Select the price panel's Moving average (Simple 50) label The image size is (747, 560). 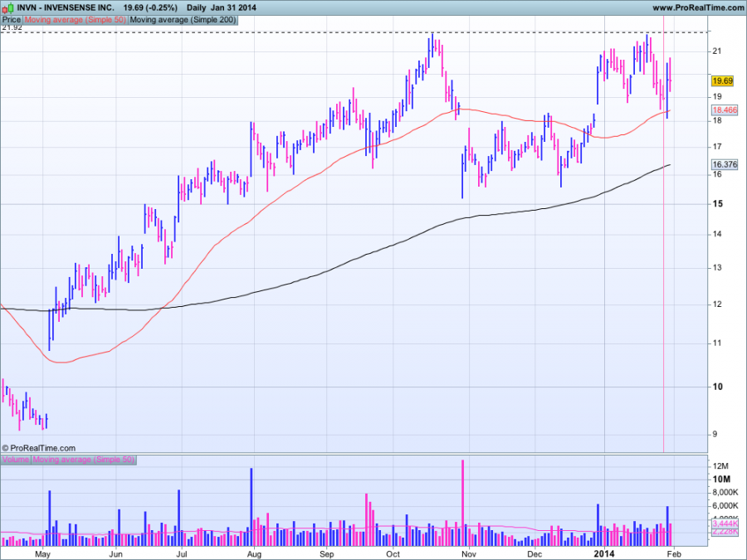pyautogui.click(x=76, y=20)
